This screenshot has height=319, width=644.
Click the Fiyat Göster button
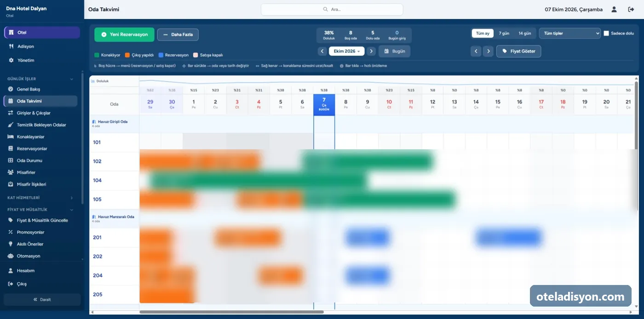(x=518, y=51)
